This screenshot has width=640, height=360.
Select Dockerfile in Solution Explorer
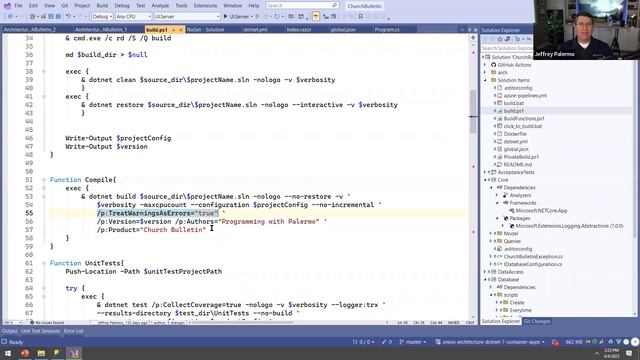click(515, 134)
